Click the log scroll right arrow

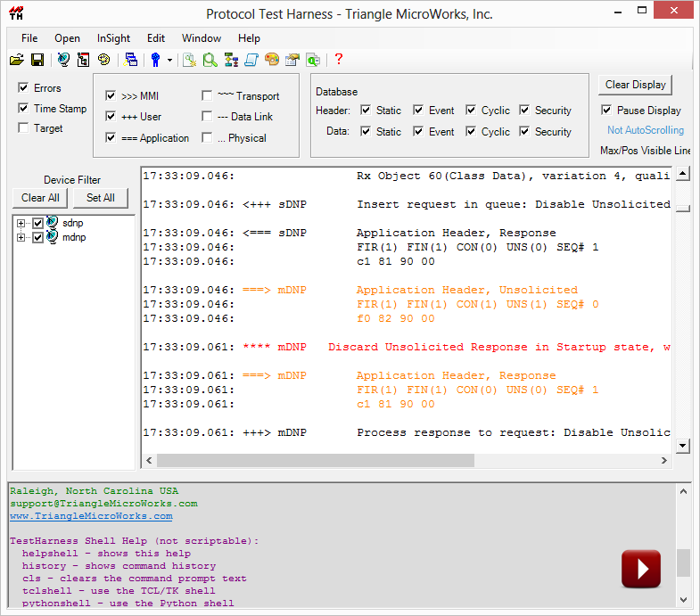(663, 461)
